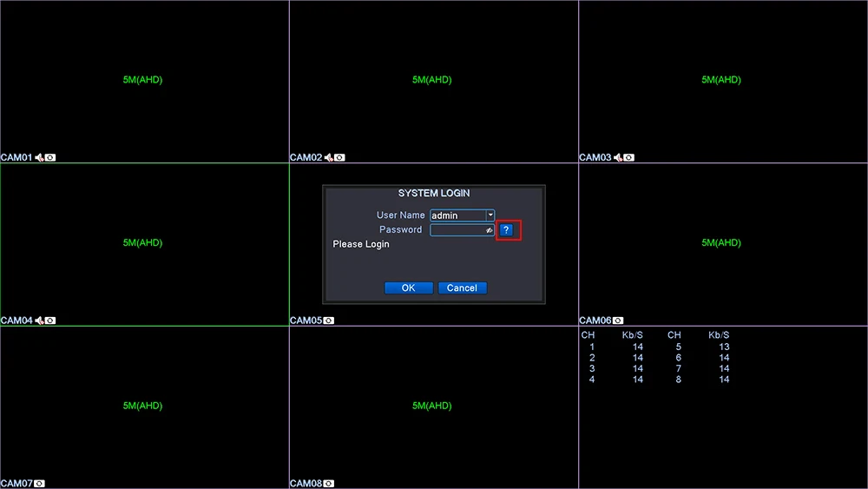This screenshot has width=868, height=489.
Task: Select the CAM02 channel label
Action: click(306, 158)
